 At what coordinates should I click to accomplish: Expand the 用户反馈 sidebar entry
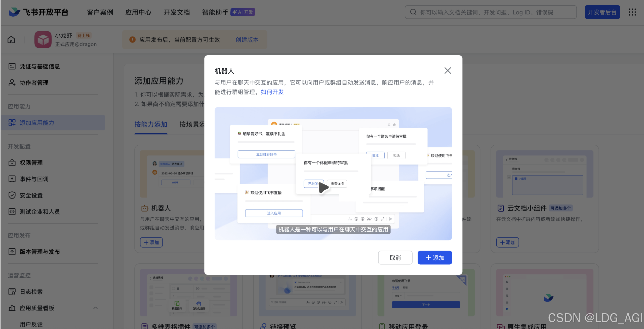click(x=31, y=324)
